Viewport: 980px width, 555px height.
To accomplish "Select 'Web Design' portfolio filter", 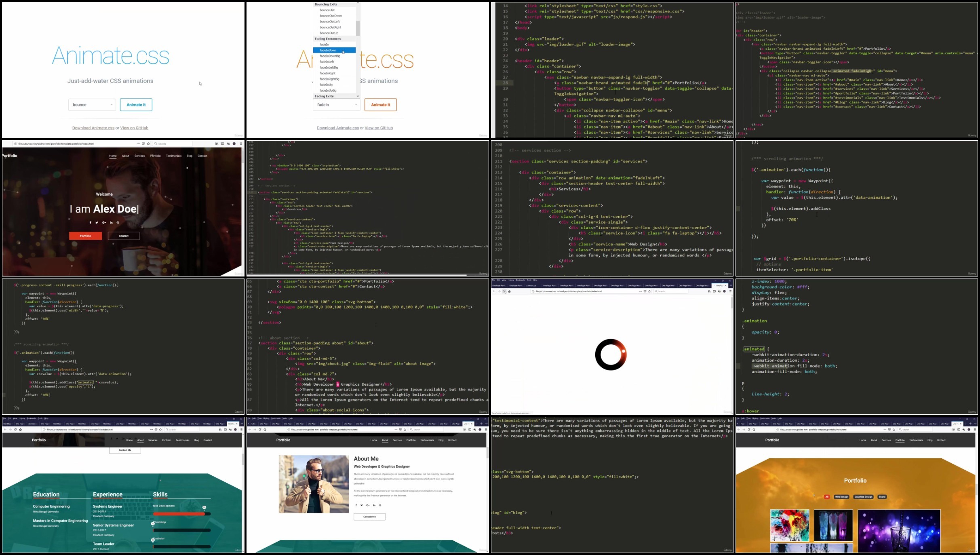I will 841,497.
